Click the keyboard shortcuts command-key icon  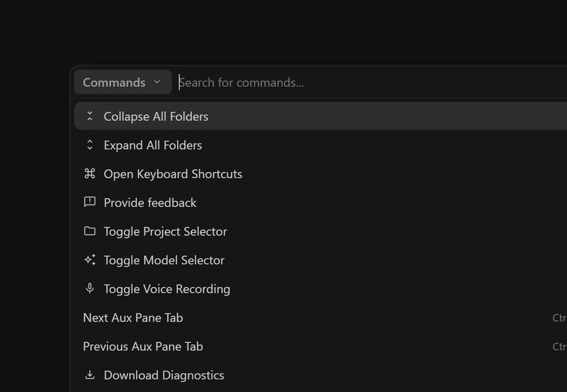coord(89,174)
